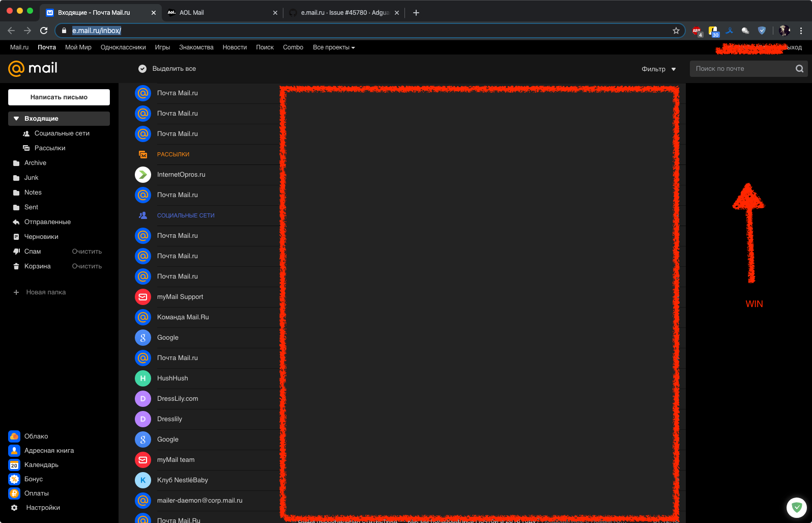Open Игры in the top navigation

pyautogui.click(x=162, y=47)
